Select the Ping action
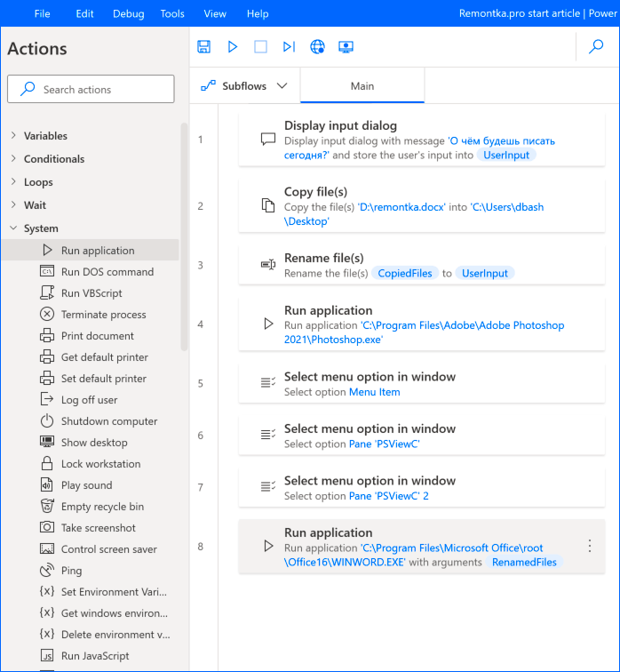This screenshot has width=620, height=672. point(91,571)
